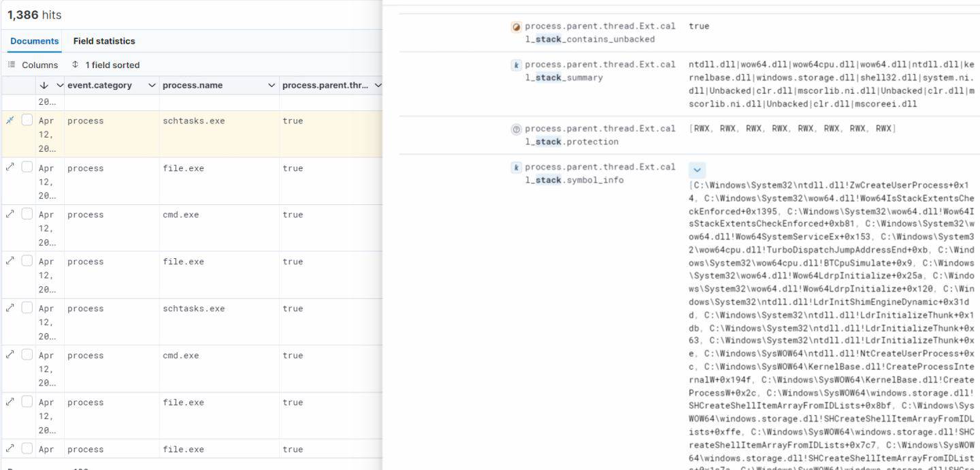The height and width of the screenshot is (470, 980).
Task: Open event.category column header menu
Action: coord(151,85)
